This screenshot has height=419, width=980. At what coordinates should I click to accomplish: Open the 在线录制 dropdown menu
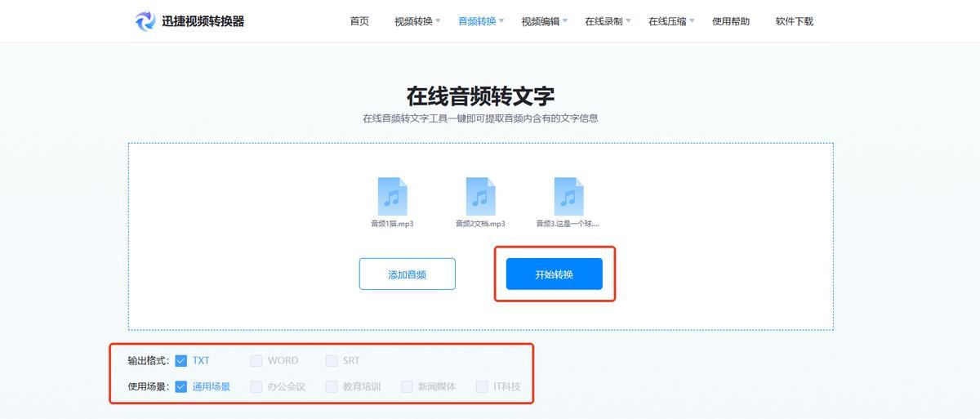[608, 21]
